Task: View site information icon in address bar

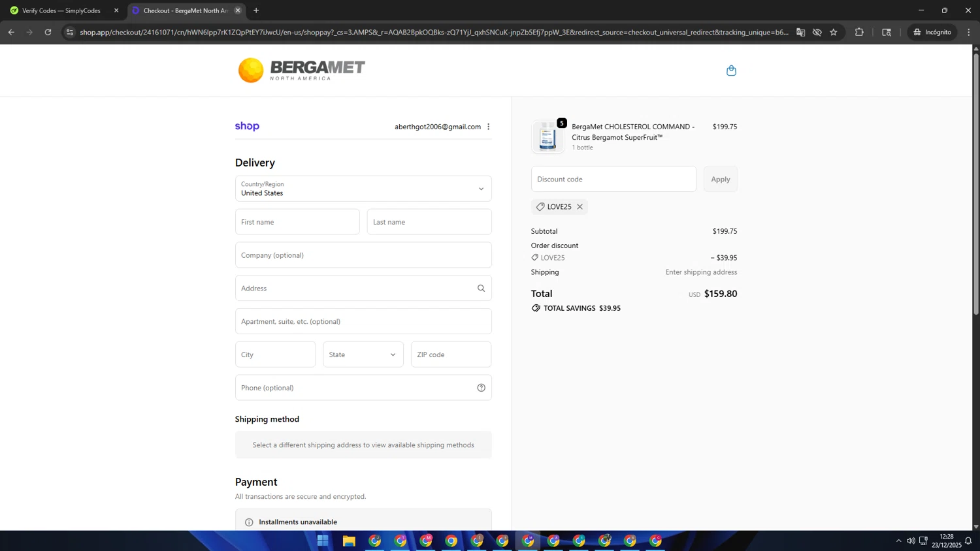Action: click(x=70, y=32)
